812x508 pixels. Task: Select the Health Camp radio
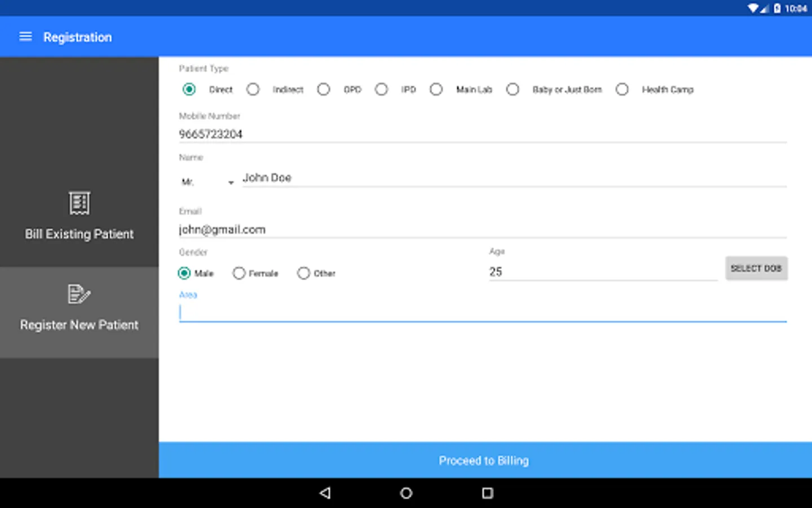click(x=622, y=89)
